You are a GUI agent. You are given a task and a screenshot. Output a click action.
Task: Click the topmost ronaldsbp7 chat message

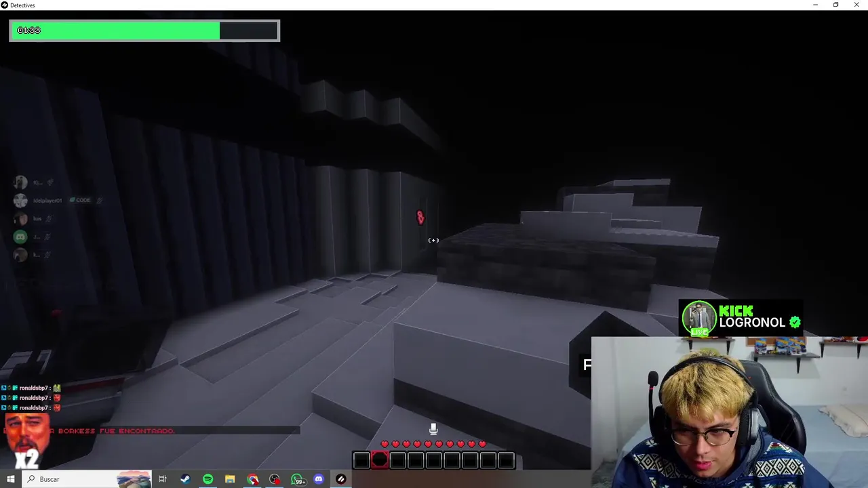(32, 388)
